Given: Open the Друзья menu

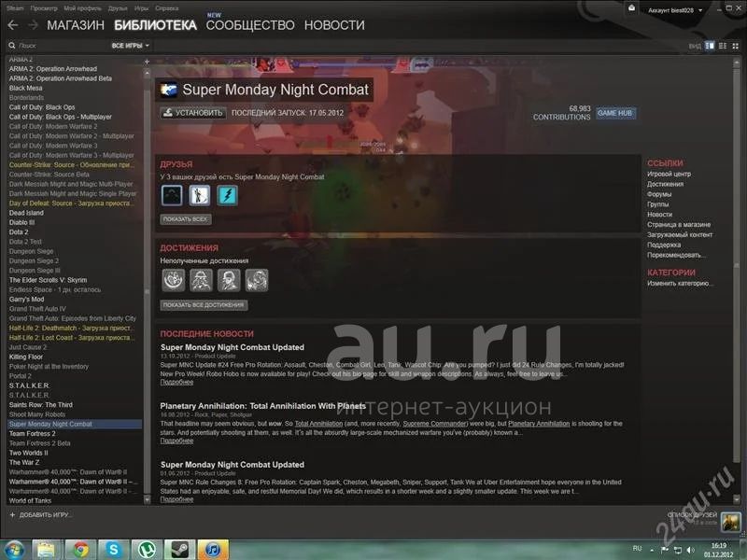Looking at the screenshot, I should [x=118, y=8].
